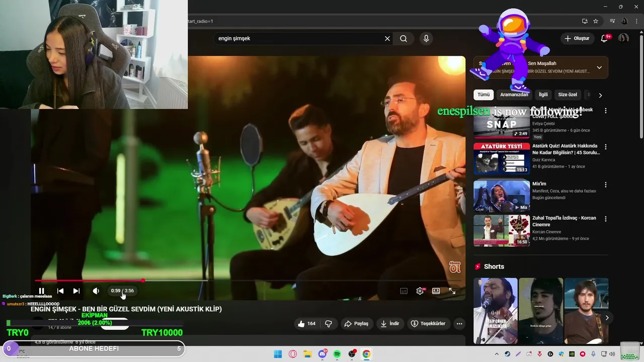644x362 pixels.
Task: Open Opera GX from the taskbar
Action: [x=293, y=354]
